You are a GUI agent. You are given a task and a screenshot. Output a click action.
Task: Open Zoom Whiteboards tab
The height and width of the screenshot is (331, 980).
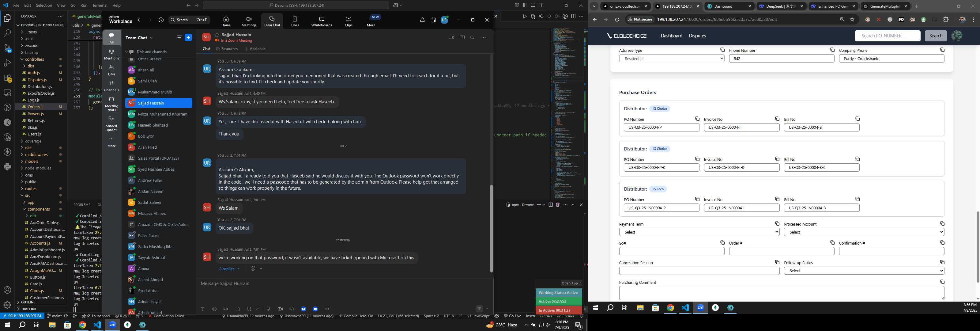322,21
